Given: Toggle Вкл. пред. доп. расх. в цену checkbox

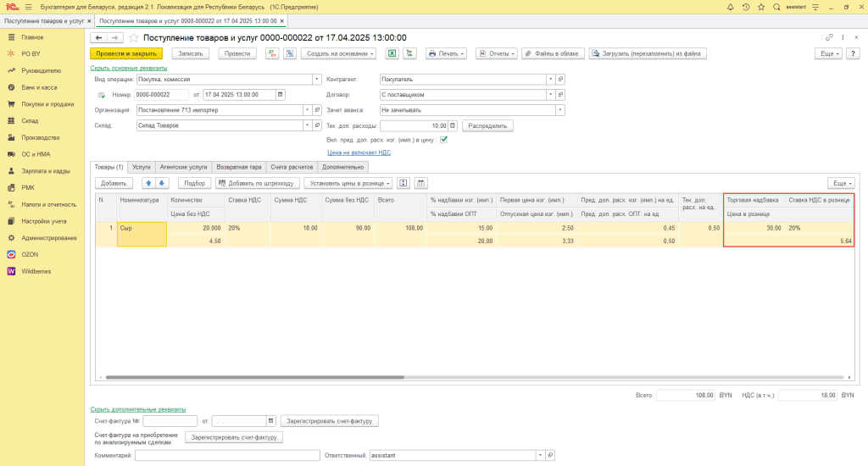Looking at the screenshot, I should point(444,140).
